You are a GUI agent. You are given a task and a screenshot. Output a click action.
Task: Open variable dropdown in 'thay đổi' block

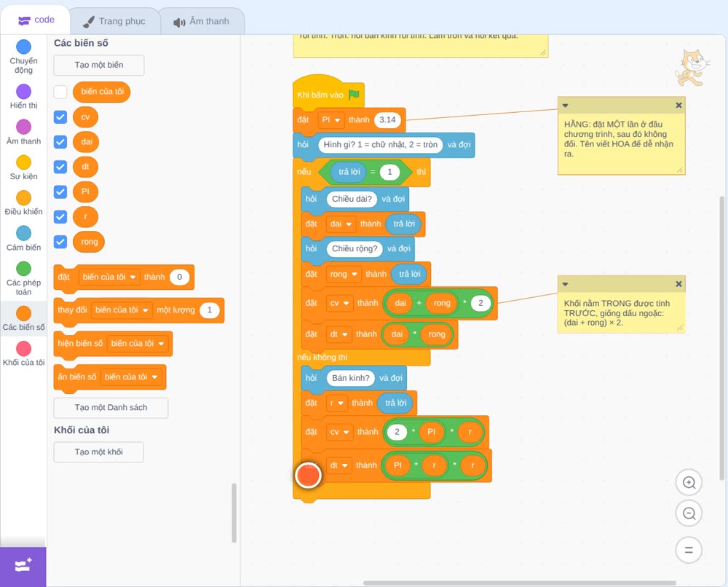click(x=122, y=310)
